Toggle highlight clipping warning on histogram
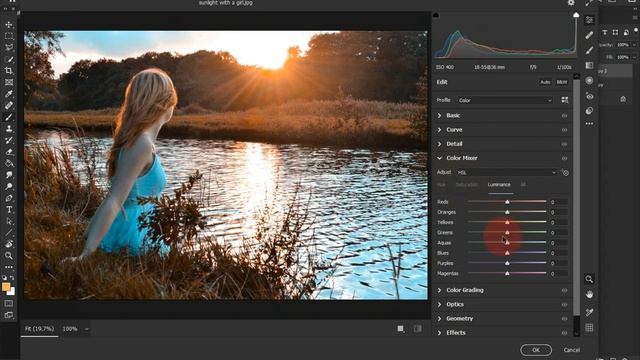640x360 pixels. click(576, 15)
